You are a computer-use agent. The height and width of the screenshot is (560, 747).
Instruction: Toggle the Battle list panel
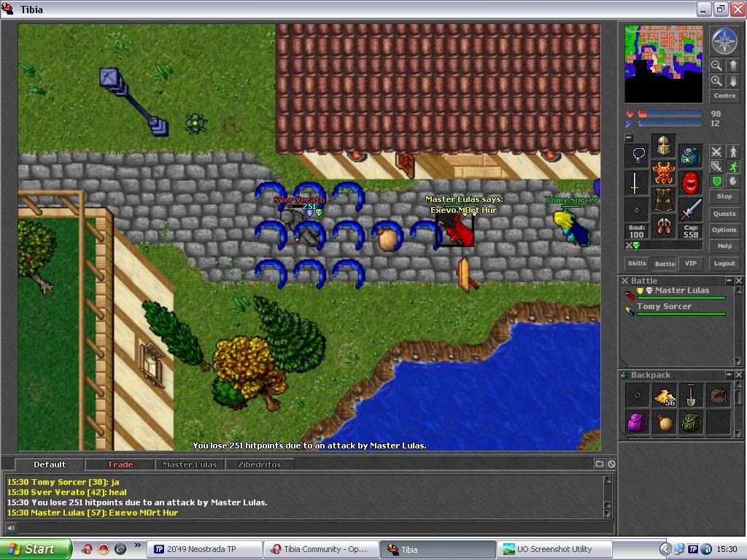[665, 263]
